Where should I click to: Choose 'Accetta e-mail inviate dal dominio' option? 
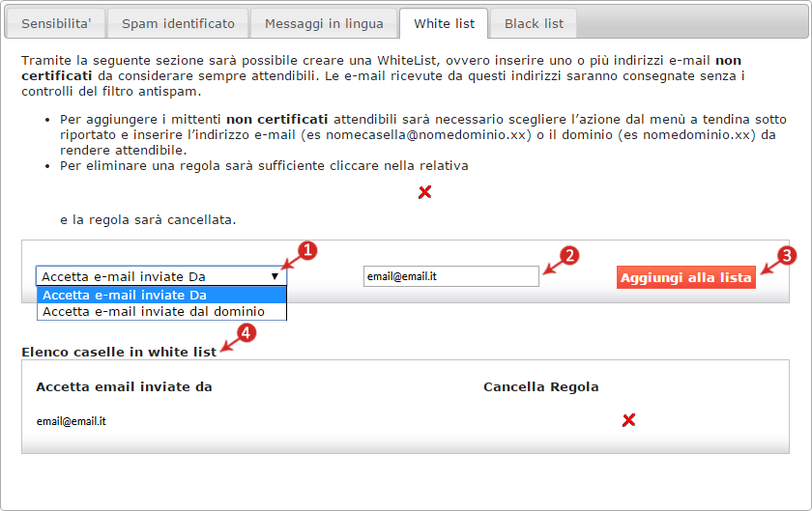[x=161, y=312]
